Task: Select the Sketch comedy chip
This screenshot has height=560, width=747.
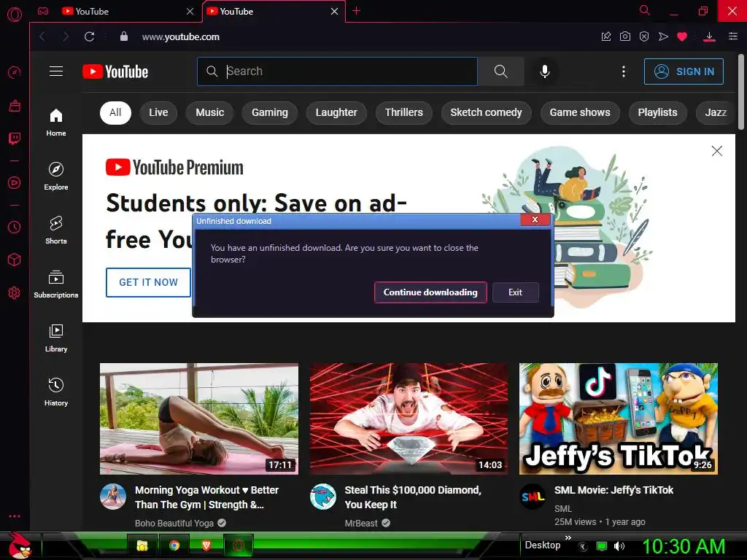Action: click(x=487, y=112)
